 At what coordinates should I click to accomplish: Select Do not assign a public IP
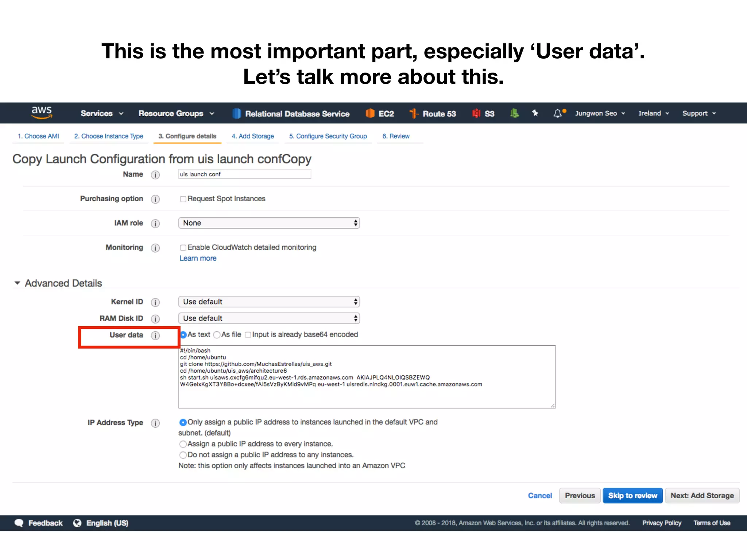[x=183, y=455]
